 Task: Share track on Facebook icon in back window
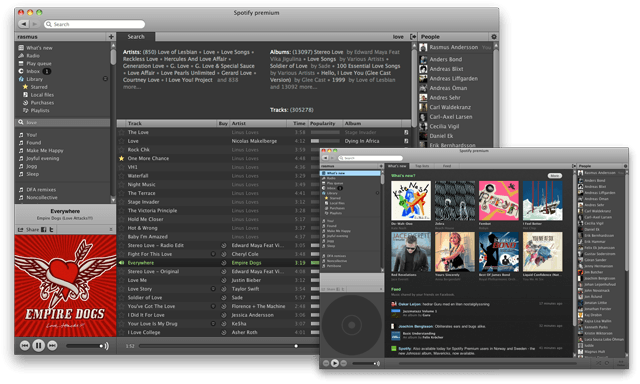pyautogui.click(x=44, y=230)
